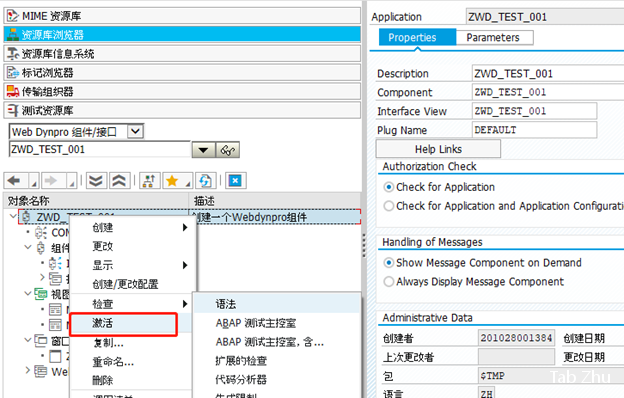
Task: Click the 创建者 field value
Action: tap(516, 338)
